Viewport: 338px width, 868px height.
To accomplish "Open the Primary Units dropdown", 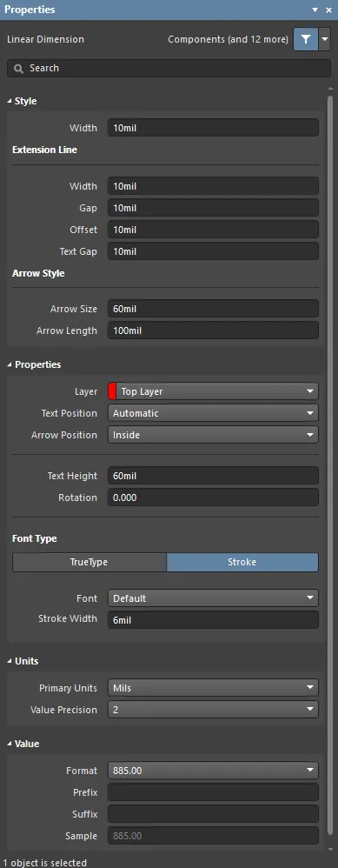I will coord(213,688).
